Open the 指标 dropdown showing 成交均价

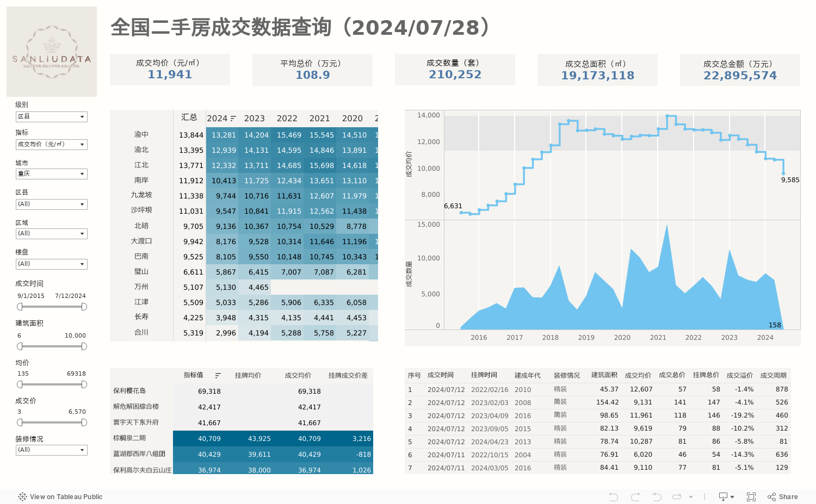52,145
